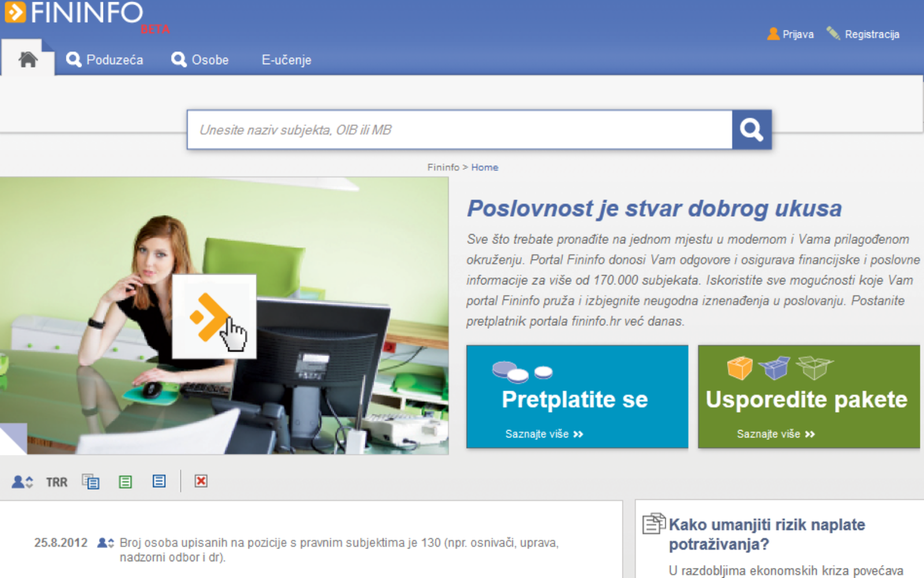Click the Home breadcrumb link

pos(485,167)
